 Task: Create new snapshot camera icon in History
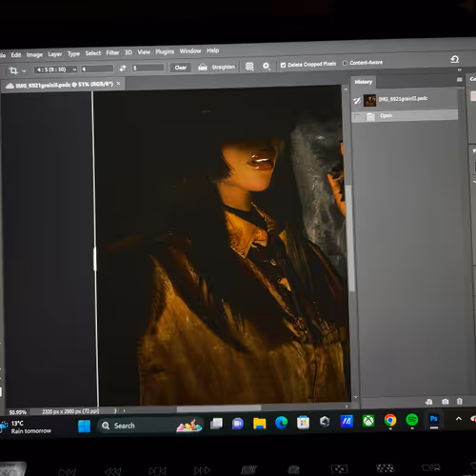(446, 402)
